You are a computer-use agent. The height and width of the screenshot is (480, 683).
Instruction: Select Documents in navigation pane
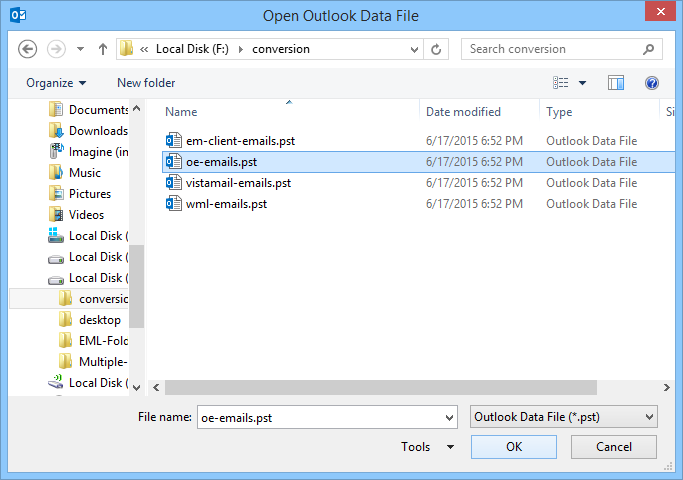point(88,110)
